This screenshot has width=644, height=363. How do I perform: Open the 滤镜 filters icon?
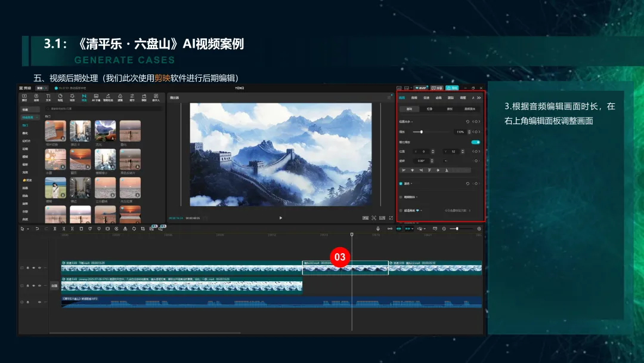(x=120, y=97)
